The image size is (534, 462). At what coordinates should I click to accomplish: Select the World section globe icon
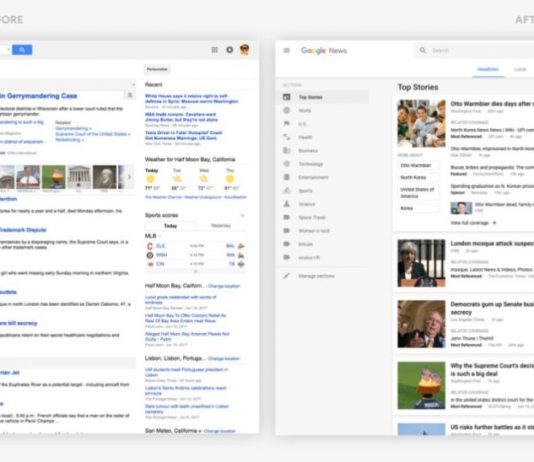286,110
